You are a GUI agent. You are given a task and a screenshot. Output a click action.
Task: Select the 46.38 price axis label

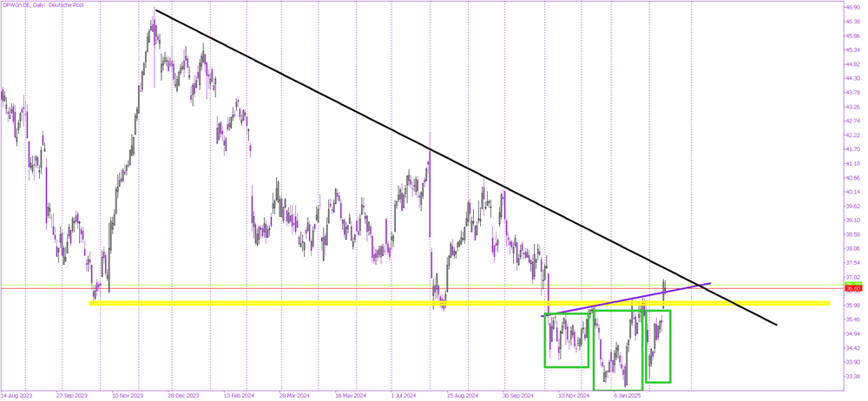[852, 22]
